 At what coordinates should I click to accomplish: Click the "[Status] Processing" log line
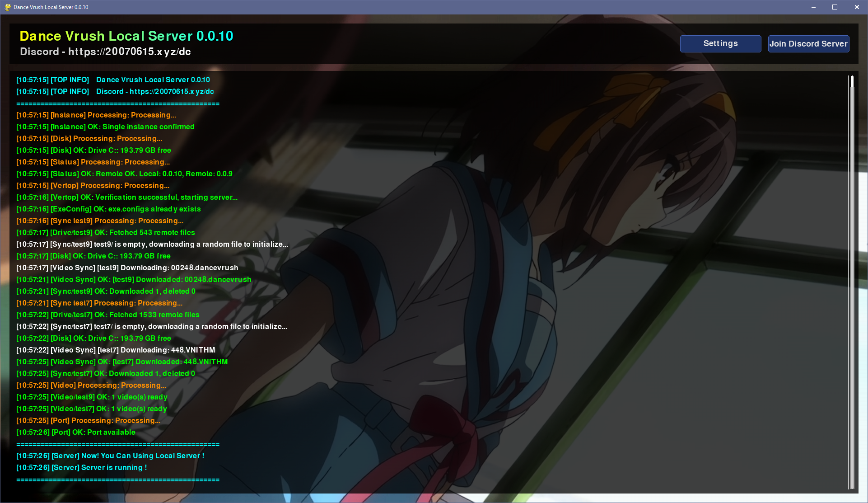(93, 162)
